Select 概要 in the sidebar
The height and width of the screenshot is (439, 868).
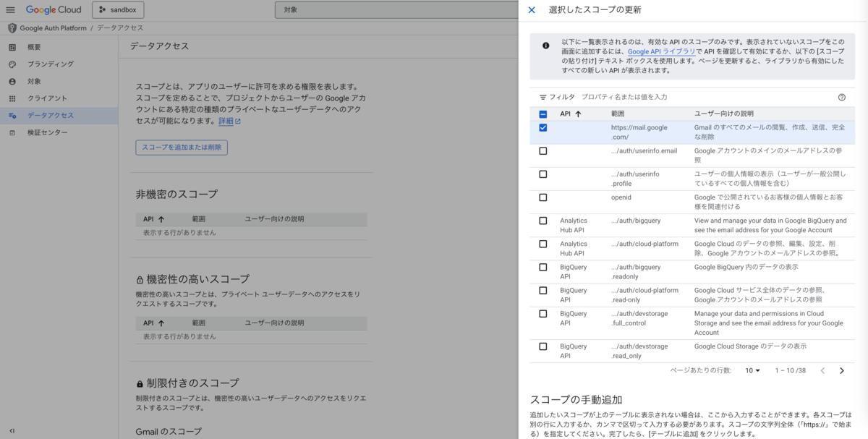click(34, 47)
